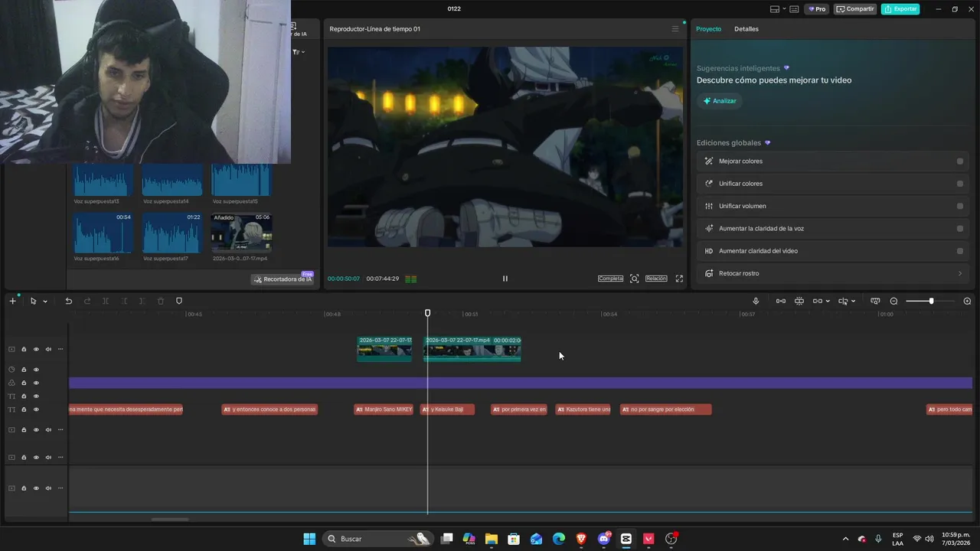The image size is (980, 551).
Task: Open the selection tool dropdown arrow
Action: [x=45, y=302]
